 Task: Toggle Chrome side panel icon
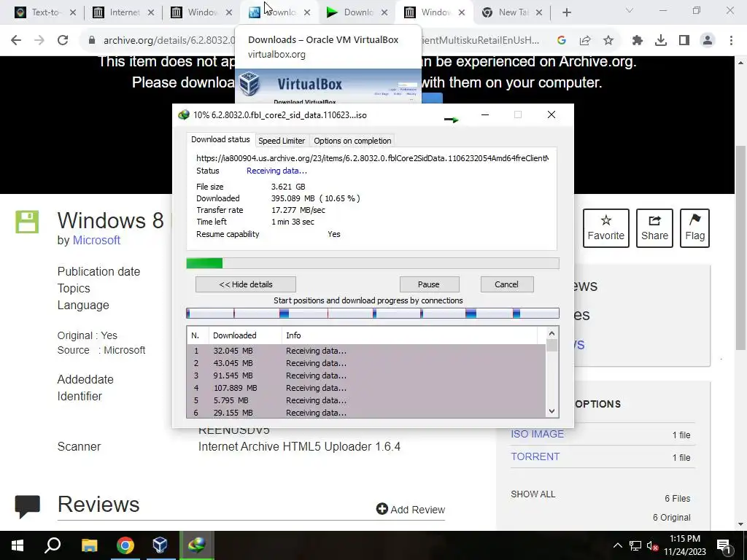click(684, 41)
